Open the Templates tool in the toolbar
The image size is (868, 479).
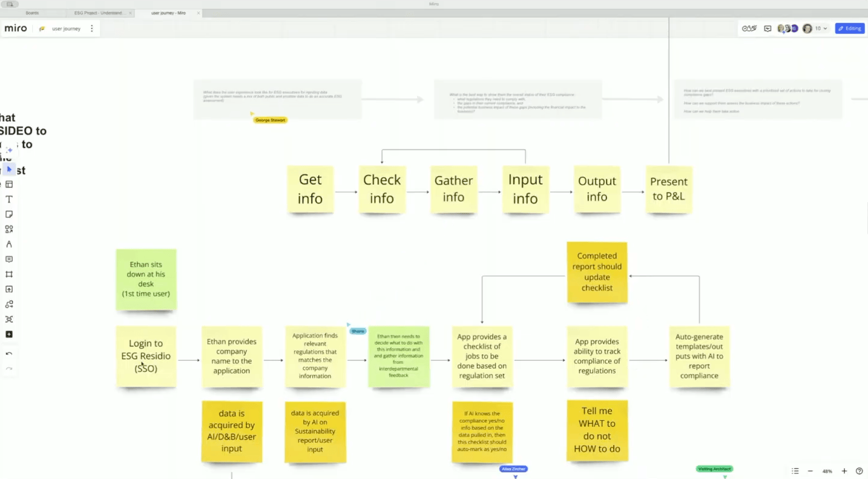[9, 184]
